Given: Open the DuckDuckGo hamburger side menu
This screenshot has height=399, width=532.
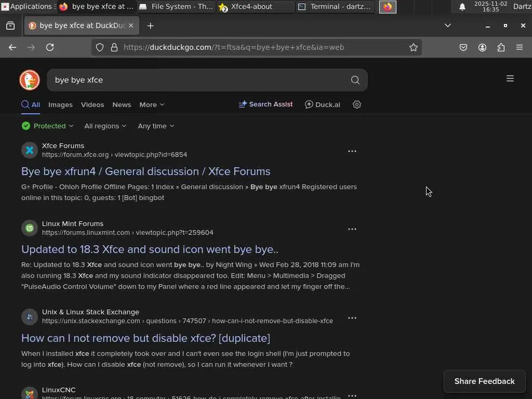Looking at the screenshot, I should click(510, 78).
